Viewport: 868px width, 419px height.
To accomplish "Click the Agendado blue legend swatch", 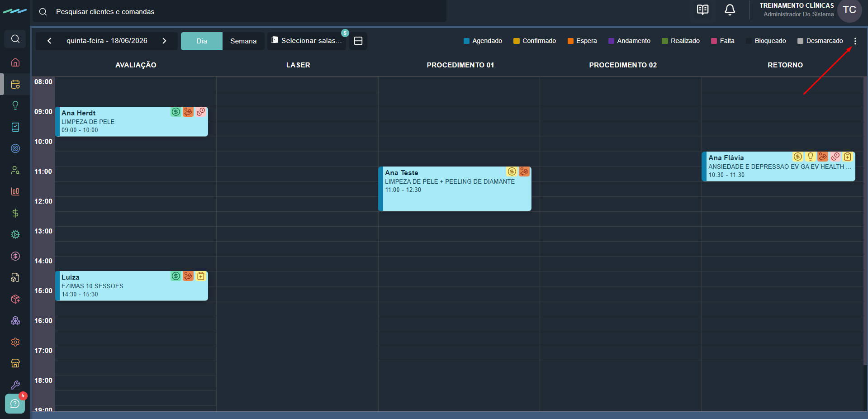I will 466,41.
